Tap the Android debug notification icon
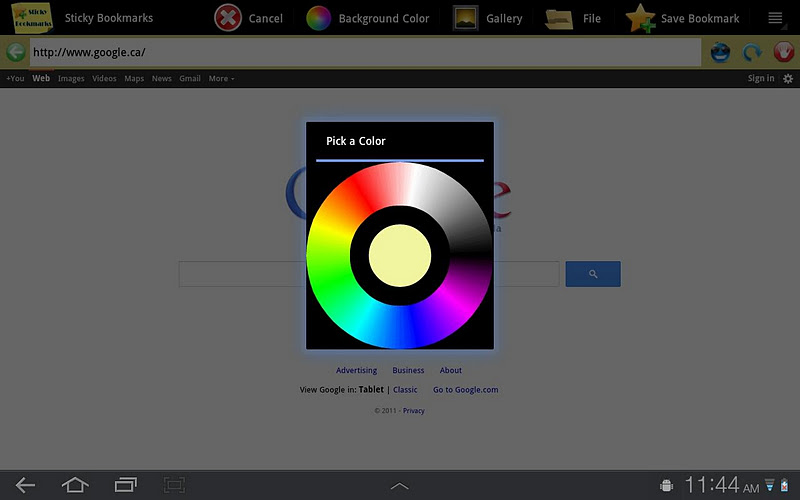Viewport: 800px width, 500px height. [x=666, y=485]
